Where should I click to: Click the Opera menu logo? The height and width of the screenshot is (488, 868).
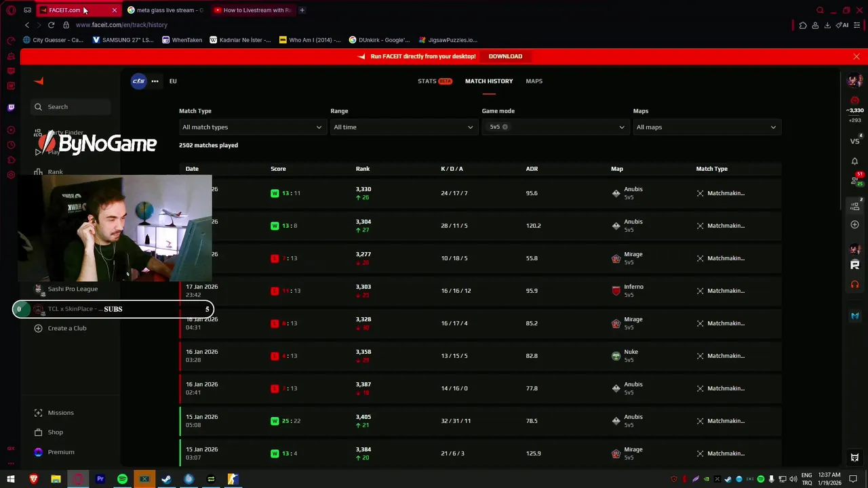11,10
